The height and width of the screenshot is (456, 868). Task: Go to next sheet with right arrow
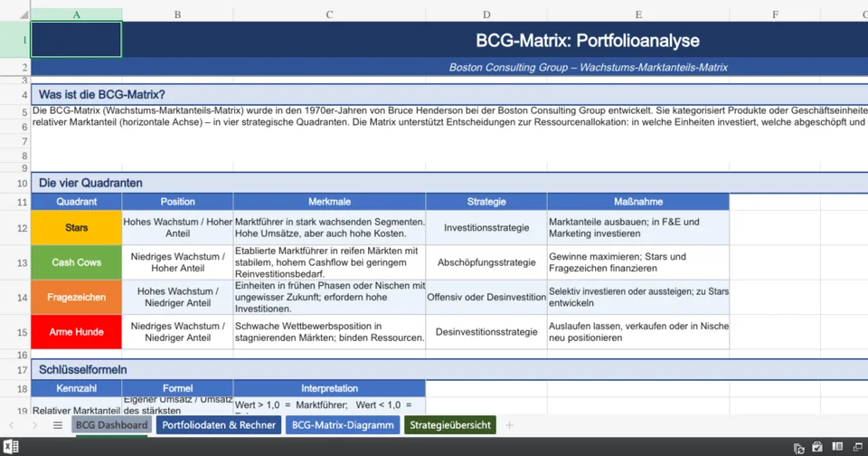35,425
